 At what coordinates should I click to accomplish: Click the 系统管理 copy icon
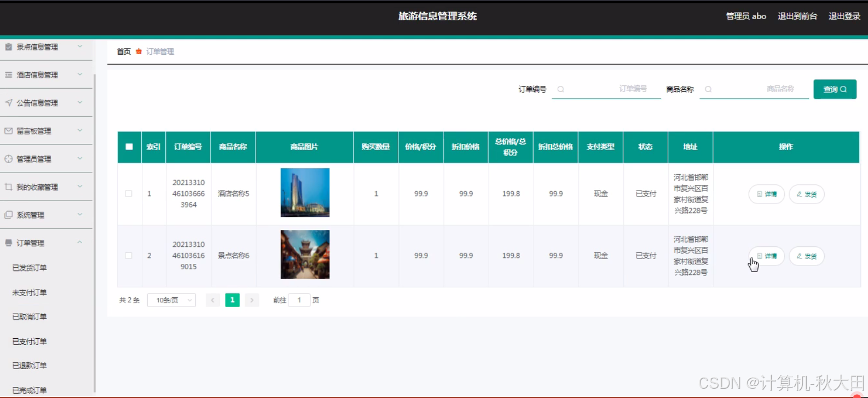click(8, 215)
